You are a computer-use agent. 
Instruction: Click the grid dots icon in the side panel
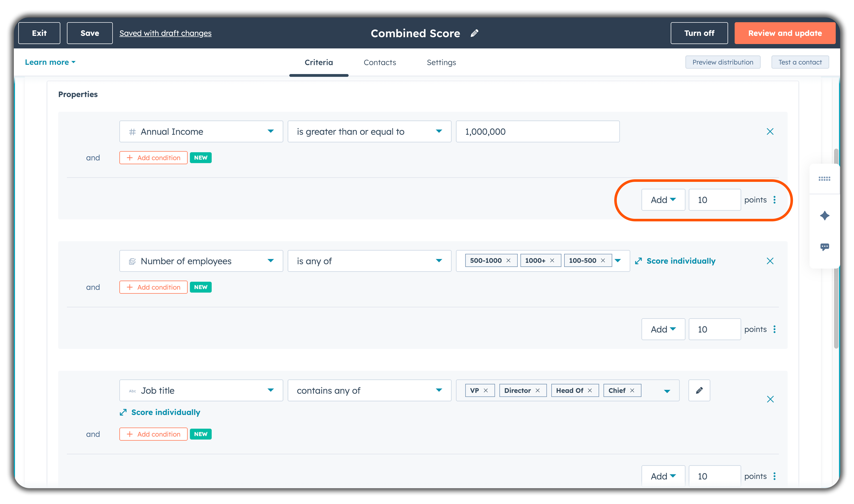click(x=824, y=179)
